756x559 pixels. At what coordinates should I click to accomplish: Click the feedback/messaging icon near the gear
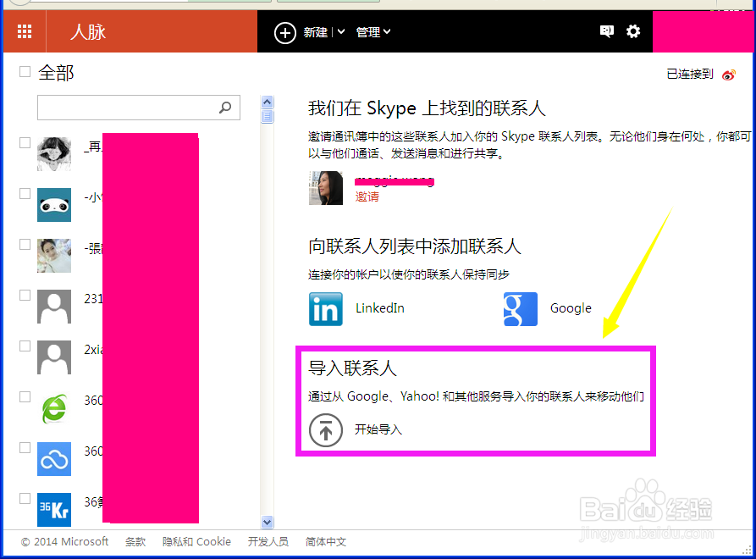[x=606, y=30]
